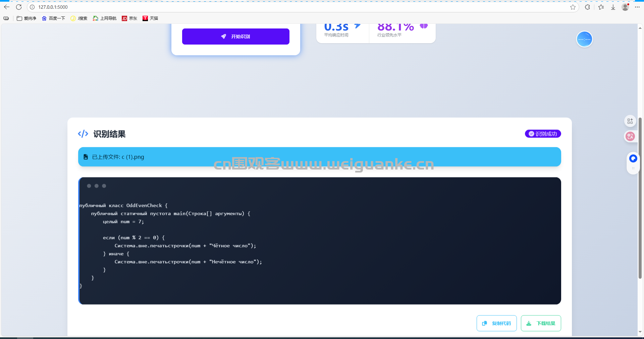Open the user profile avatar
This screenshot has width=644, height=339.
coord(625,7)
